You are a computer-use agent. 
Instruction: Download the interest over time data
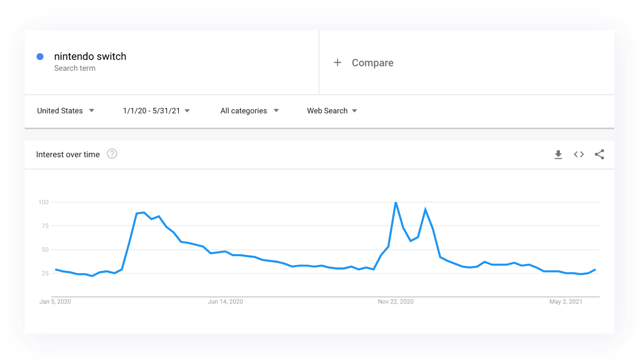pos(558,154)
